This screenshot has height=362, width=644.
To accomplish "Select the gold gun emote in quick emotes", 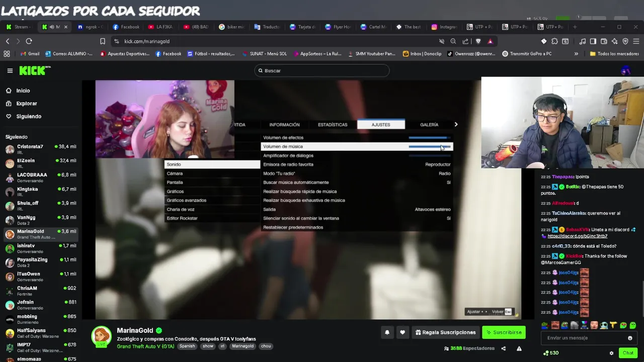I will pyautogui.click(x=613, y=326).
